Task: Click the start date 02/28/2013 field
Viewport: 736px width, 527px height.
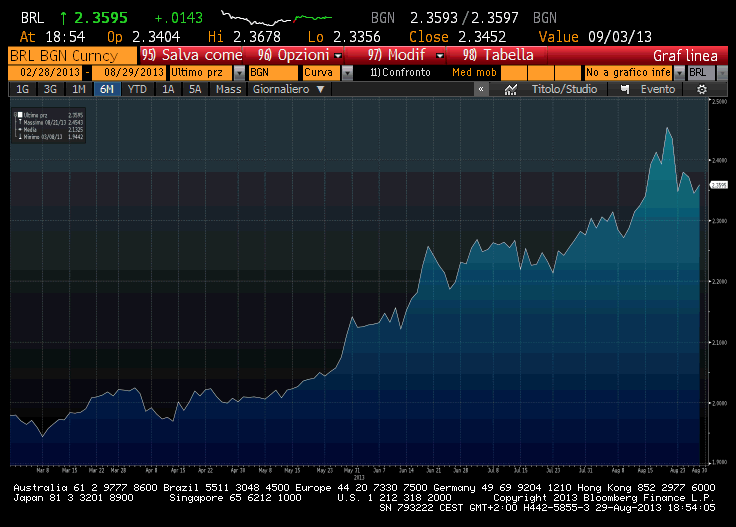Action: point(45,73)
